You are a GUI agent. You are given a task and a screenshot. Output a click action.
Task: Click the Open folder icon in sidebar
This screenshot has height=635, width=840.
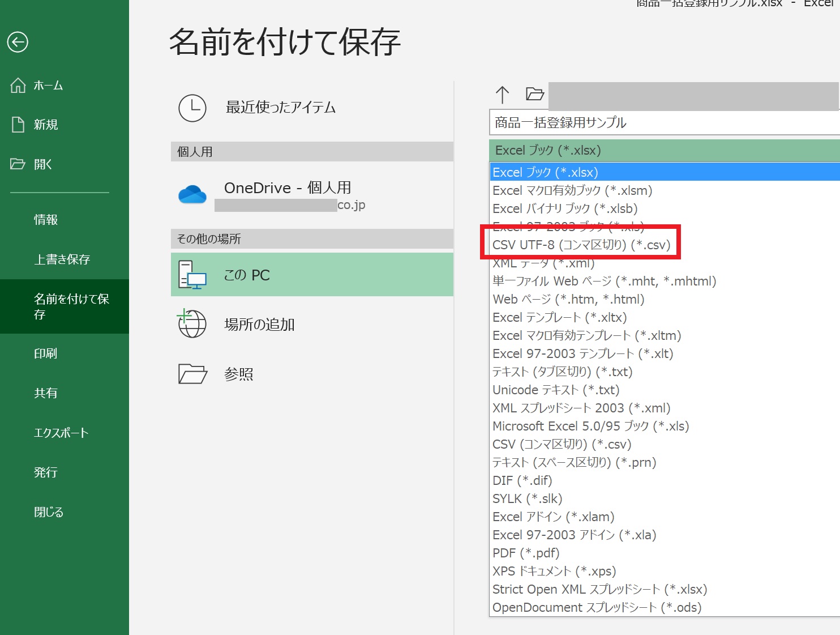click(18, 164)
